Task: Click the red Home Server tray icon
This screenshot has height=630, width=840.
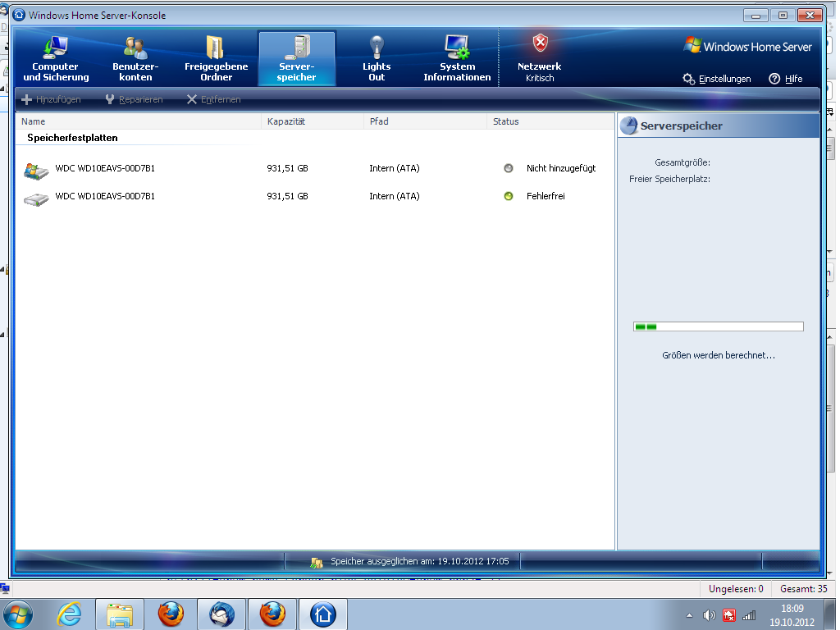Action: [x=729, y=615]
